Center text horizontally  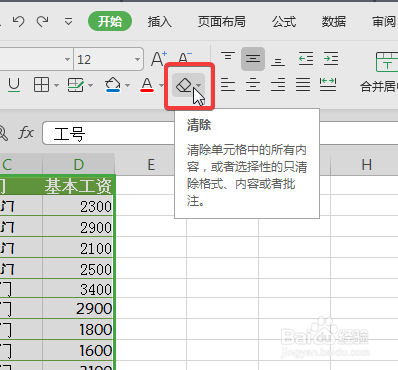point(253,85)
